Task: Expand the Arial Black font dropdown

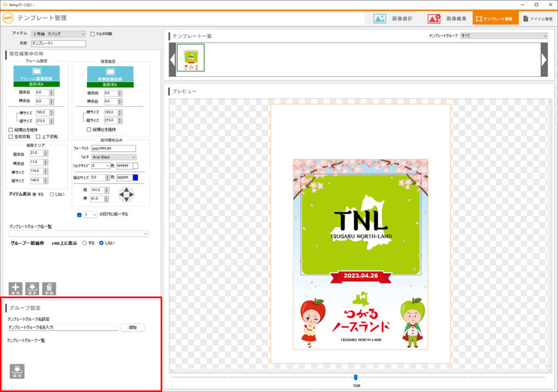Action: click(x=114, y=157)
